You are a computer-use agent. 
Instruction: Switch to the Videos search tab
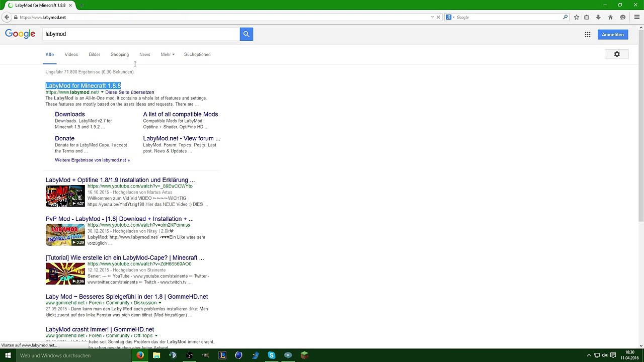(x=71, y=54)
